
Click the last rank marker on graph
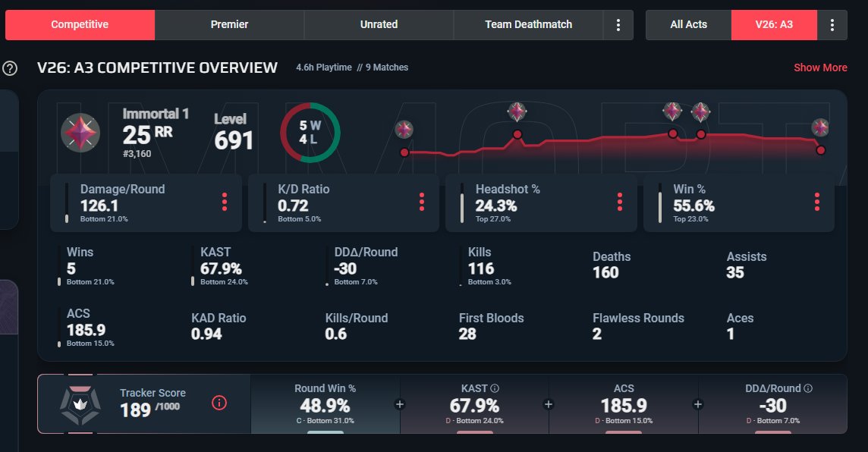point(820,128)
